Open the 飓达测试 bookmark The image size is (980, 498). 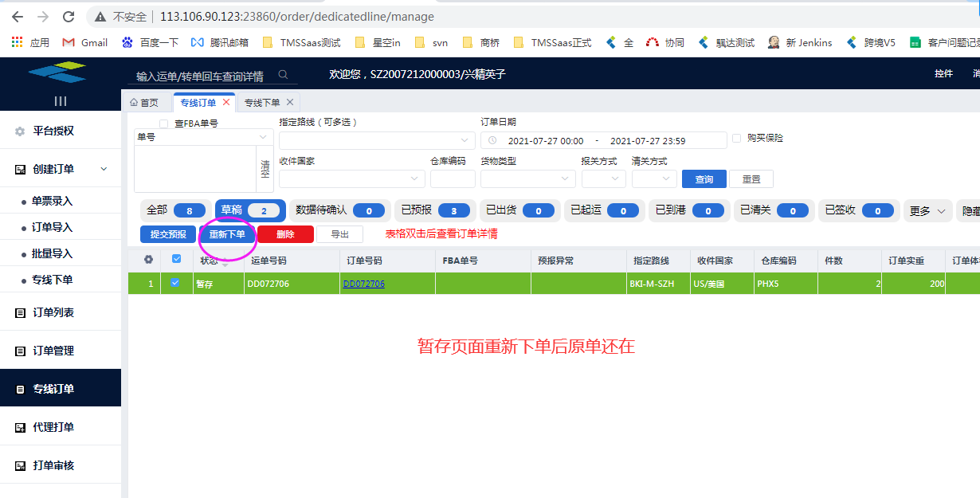click(726, 42)
